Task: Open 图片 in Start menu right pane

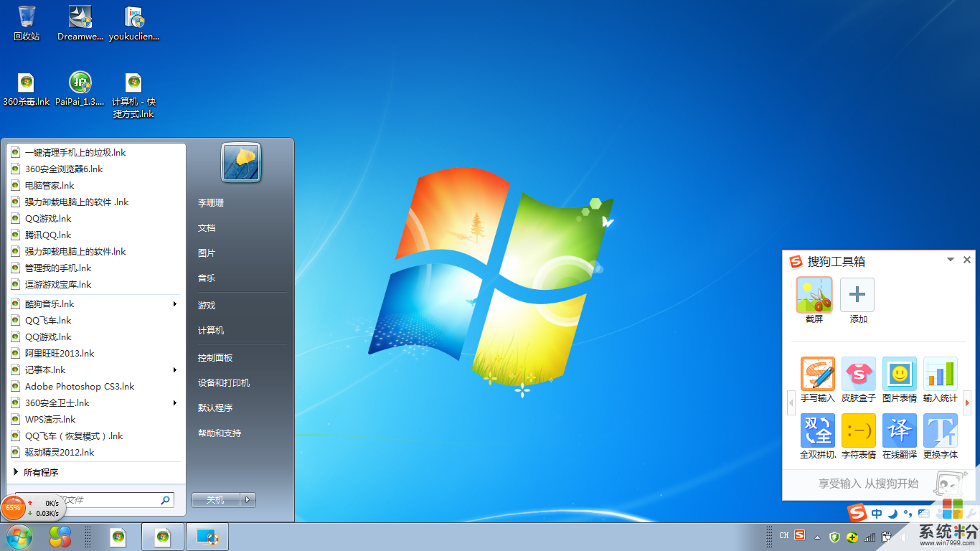Action: tap(207, 253)
